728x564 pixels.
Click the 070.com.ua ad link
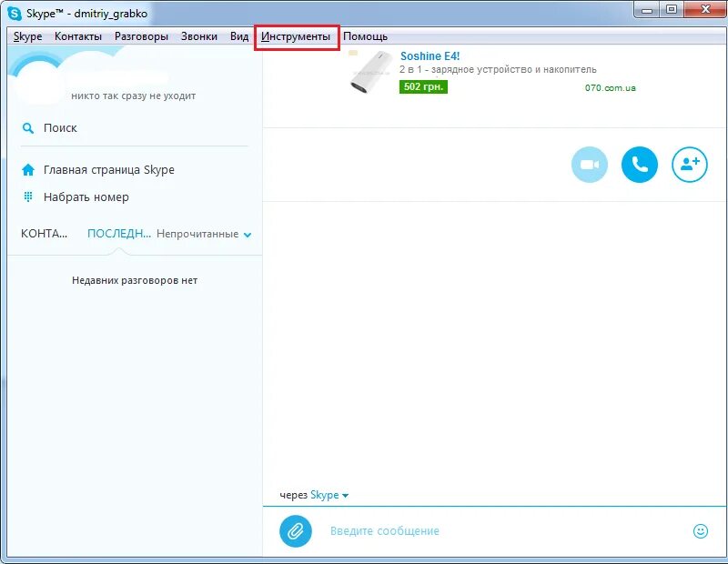610,87
